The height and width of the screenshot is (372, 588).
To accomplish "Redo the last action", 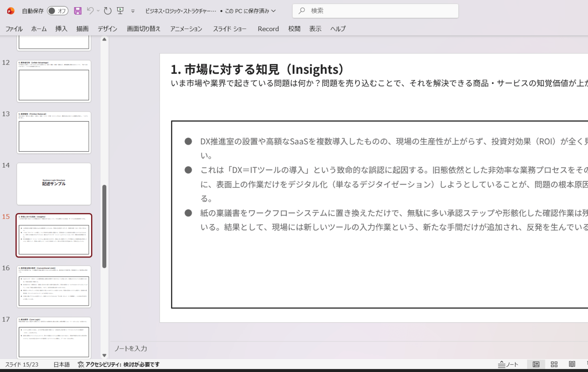I will (x=107, y=11).
